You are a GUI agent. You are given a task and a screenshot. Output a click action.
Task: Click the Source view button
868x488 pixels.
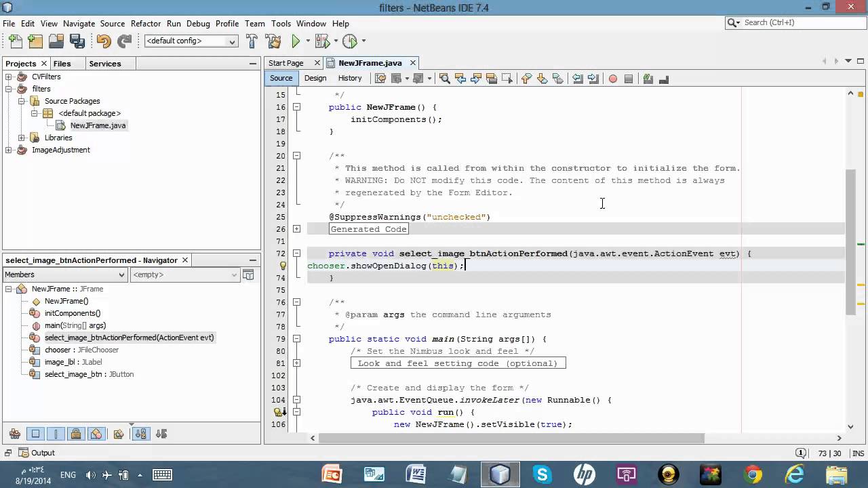point(281,79)
